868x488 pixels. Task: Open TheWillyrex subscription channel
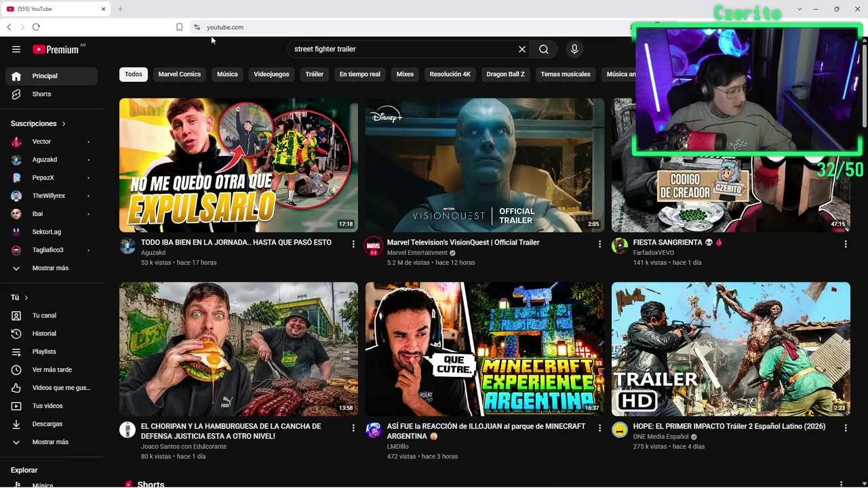coord(52,196)
